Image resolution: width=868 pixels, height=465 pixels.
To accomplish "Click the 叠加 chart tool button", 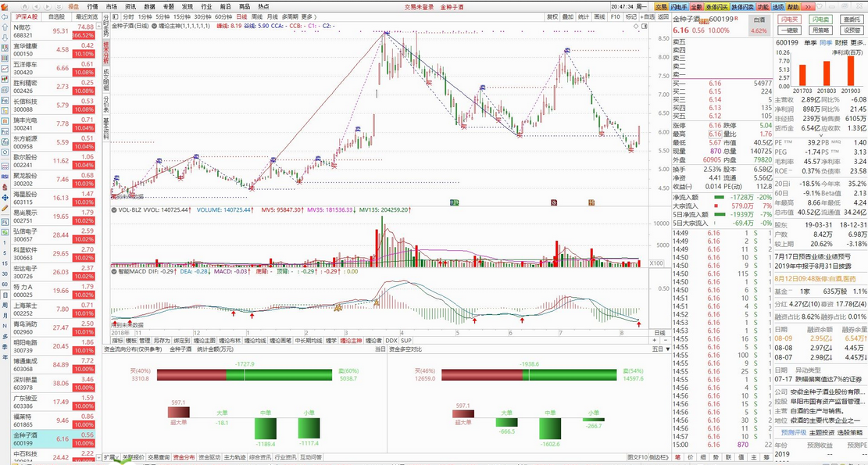I will point(568,16).
